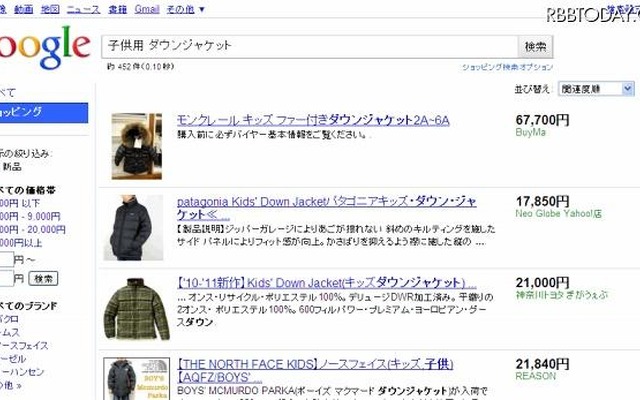Click the 67,700円 price
The image size is (640, 400).
(x=542, y=120)
